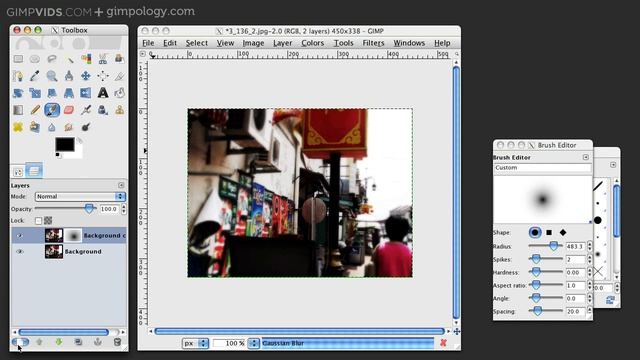The height and width of the screenshot is (360, 640).
Task: Click the Opacity value stepper arrows
Action: point(124,209)
